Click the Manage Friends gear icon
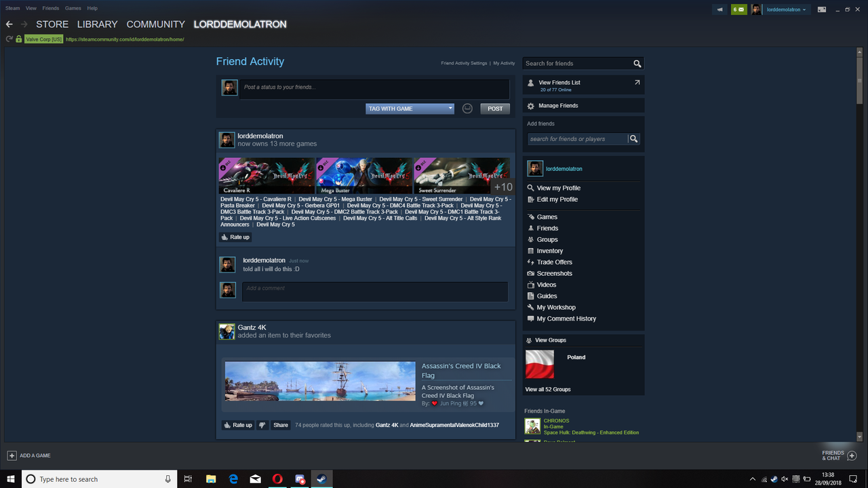This screenshot has height=488, width=868. (x=531, y=106)
